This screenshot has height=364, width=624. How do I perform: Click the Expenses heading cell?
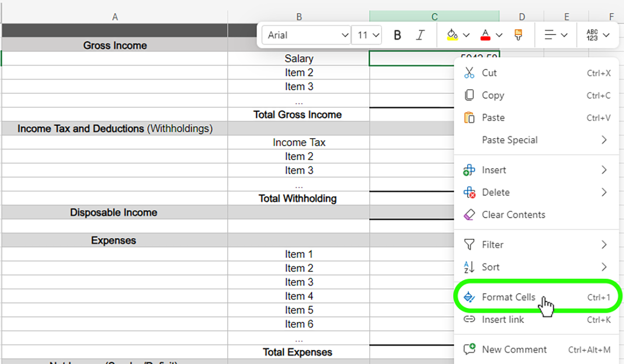(x=115, y=240)
